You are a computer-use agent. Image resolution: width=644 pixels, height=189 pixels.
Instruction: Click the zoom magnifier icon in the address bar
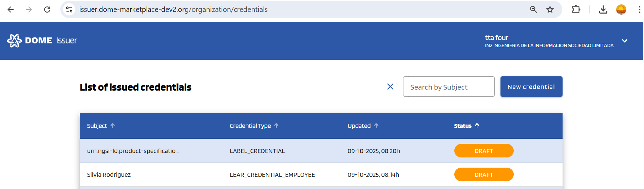(x=533, y=10)
